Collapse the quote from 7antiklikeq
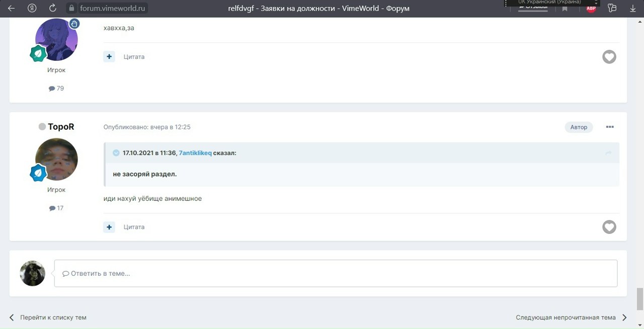Screen dimensions: 644x329 pos(116,153)
